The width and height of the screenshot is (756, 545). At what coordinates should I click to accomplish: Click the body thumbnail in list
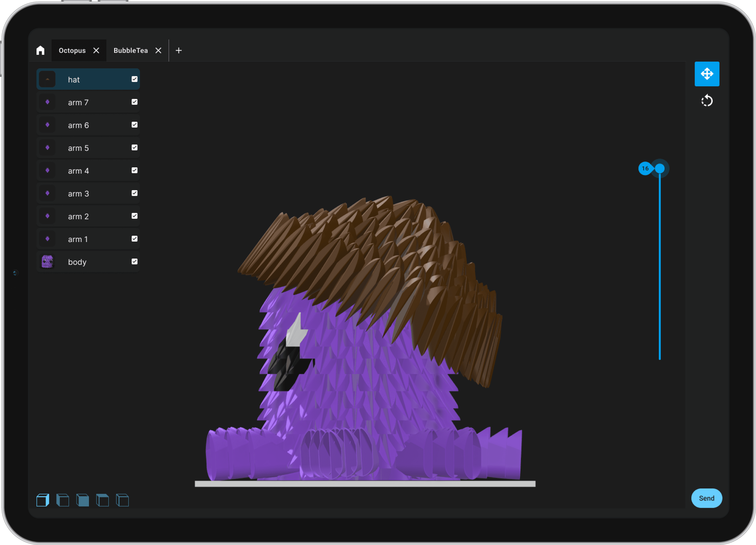point(47,262)
